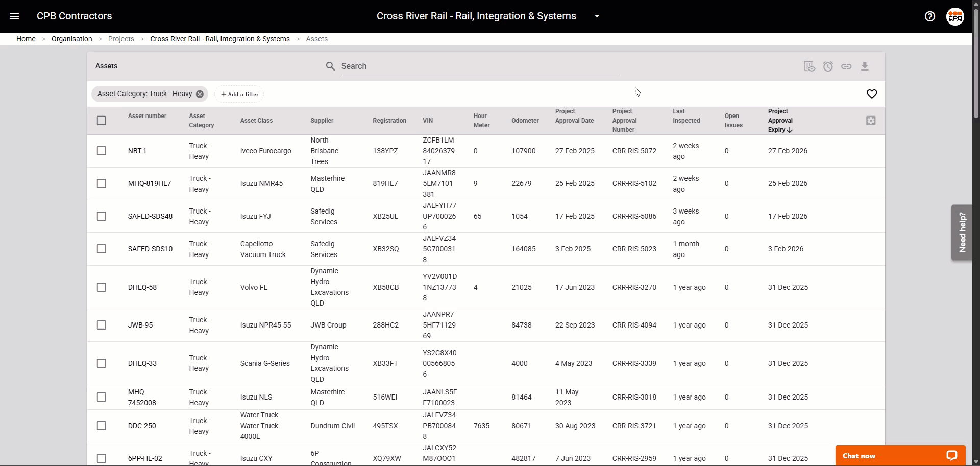This screenshot has height=466, width=980.
Task: Sort by Odometer column header
Action: click(525, 121)
